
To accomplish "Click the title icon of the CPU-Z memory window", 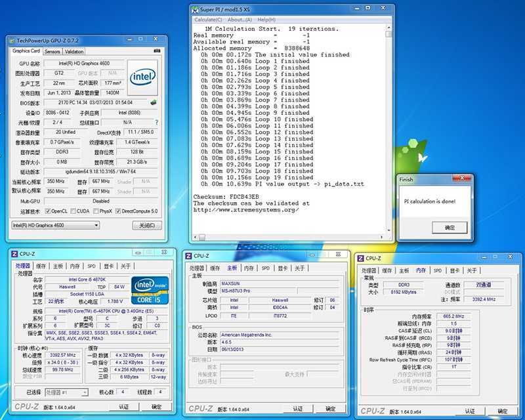I will [x=360, y=258].
